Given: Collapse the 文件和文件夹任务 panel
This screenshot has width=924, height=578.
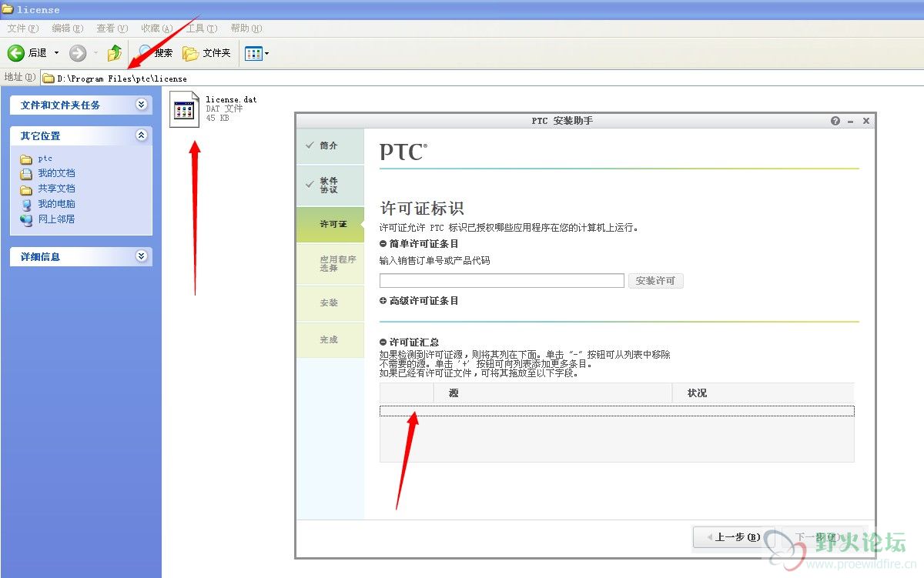Looking at the screenshot, I should [x=142, y=105].
